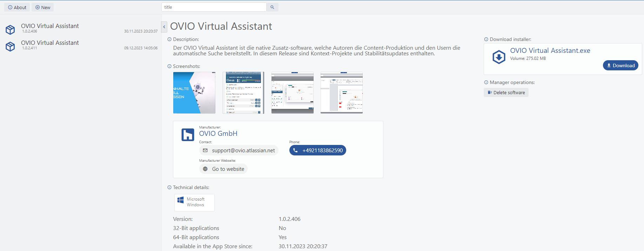Click package icon of version 1.0.2.406
This screenshot has height=251, width=644.
[x=10, y=30]
